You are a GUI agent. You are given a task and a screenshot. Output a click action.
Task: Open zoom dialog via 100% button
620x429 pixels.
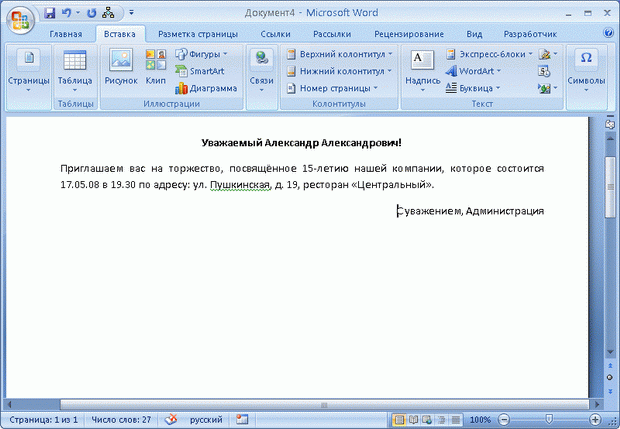[480, 420]
